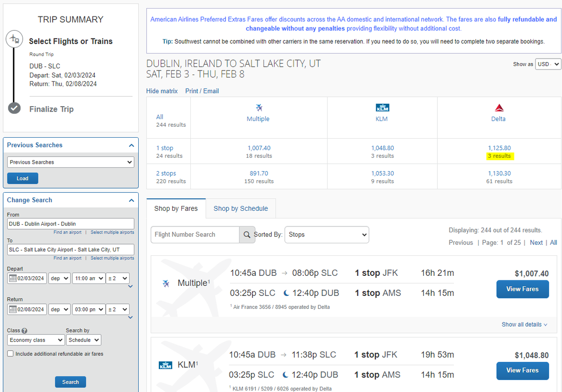Select Multiple 2 stops fare 891.70
The width and height of the screenshot is (562, 392).
[259, 173]
